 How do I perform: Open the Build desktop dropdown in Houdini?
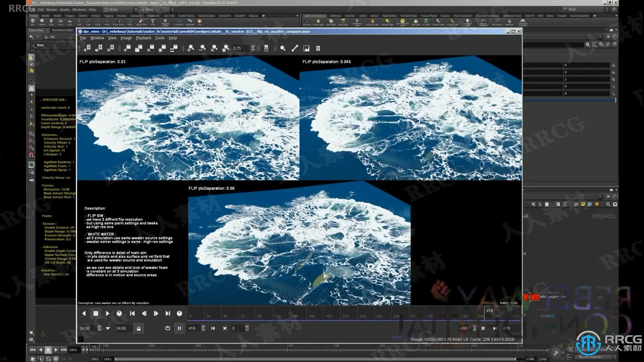point(120,10)
